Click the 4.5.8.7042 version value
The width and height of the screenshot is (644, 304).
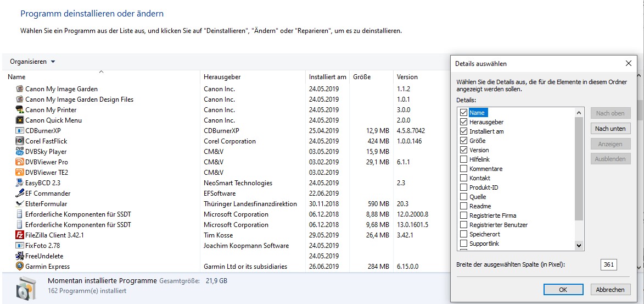pos(411,131)
